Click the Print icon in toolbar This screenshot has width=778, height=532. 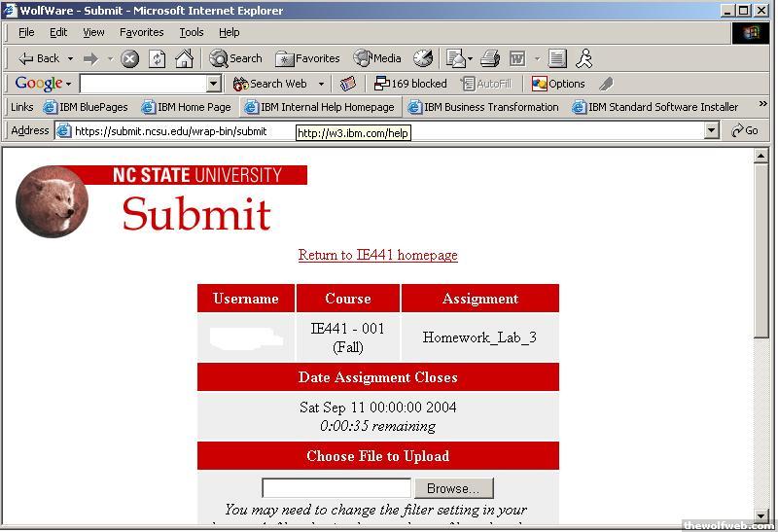(490, 58)
